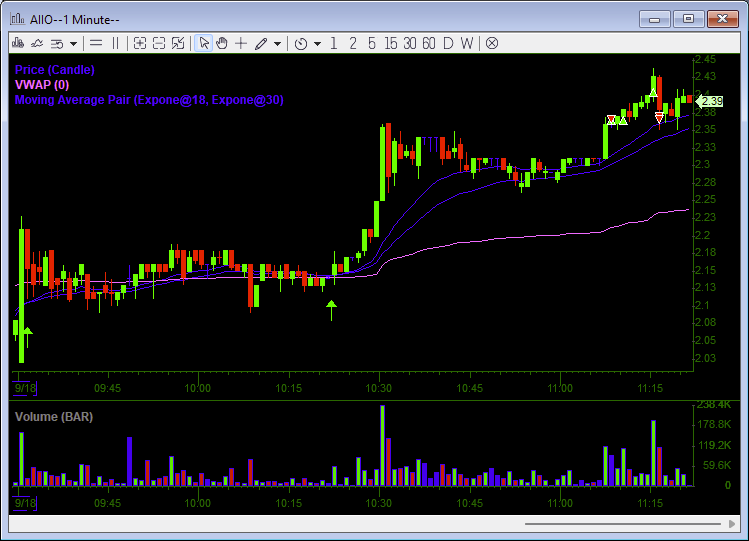The height and width of the screenshot is (541, 749).
Task: Switch to the Daily (D) interval
Action: coord(448,43)
